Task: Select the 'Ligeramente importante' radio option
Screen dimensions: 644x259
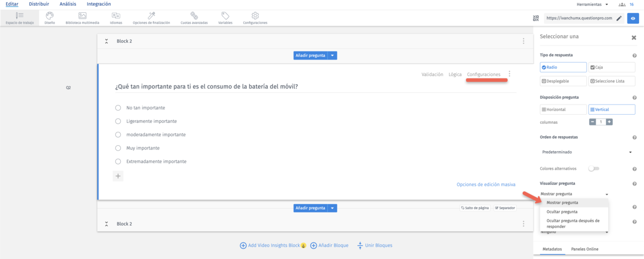Action: [118, 121]
